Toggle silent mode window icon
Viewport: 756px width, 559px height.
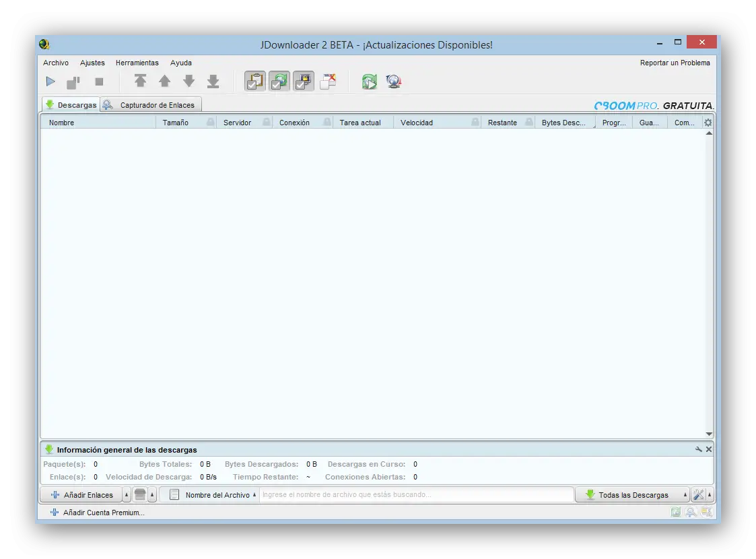[328, 81]
